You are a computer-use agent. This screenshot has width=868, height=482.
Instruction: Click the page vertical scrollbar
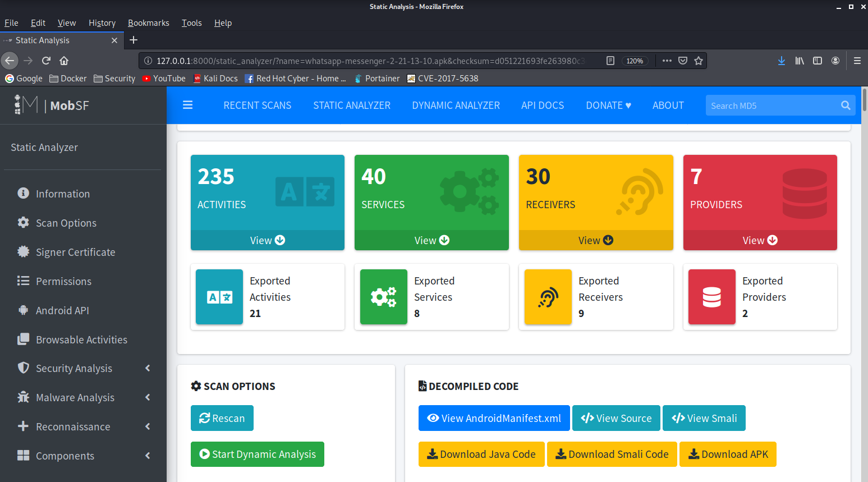[x=864, y=100]
